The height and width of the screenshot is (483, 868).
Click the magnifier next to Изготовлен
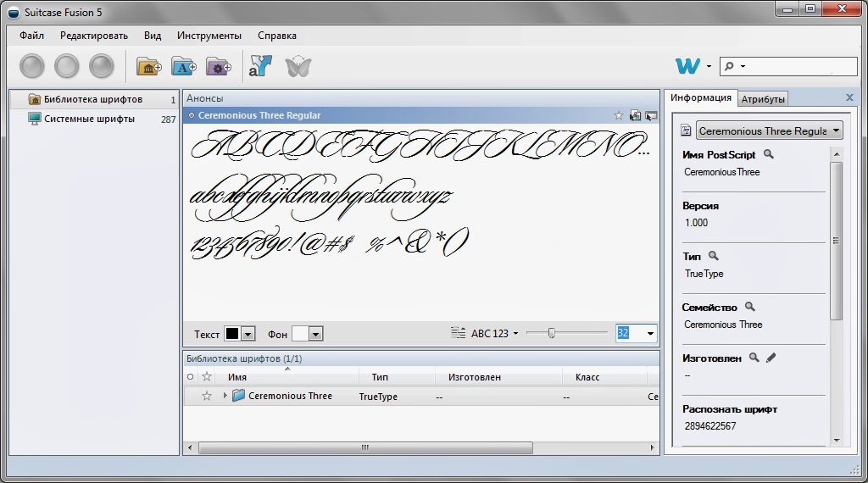754,358
